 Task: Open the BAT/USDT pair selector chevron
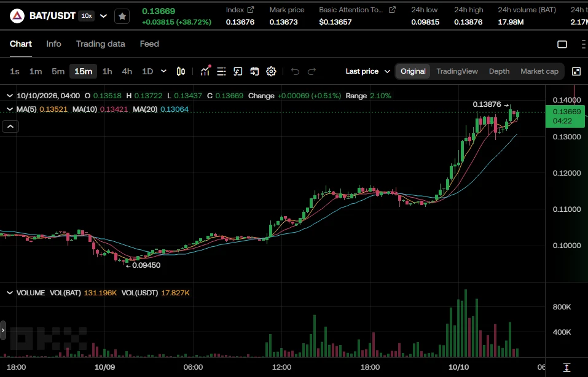pyautogui.click(x=103, y=16)
